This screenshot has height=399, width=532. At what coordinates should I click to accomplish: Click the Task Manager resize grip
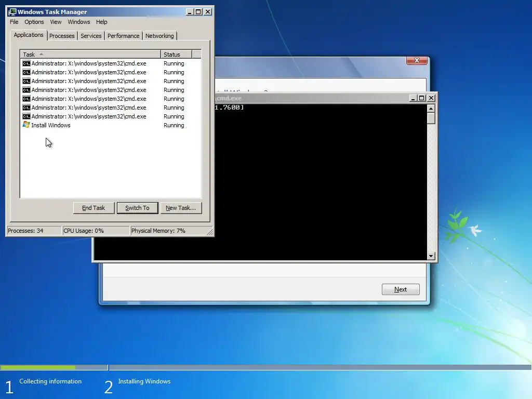pos(210,232)
